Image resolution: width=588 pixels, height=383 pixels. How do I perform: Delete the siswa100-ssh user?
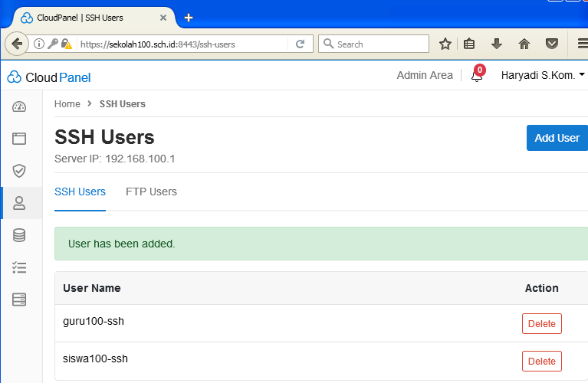point(541,362)
